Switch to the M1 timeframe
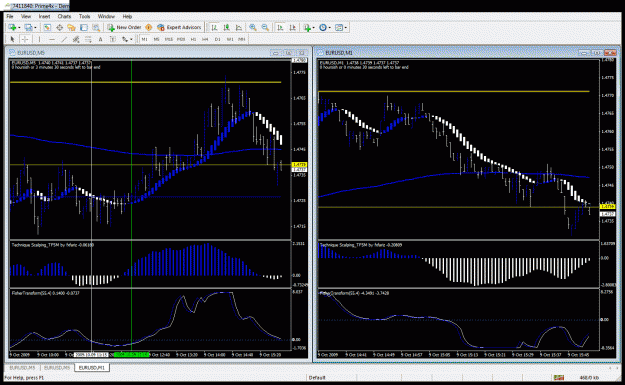The height and width of the screenshot is (385, 625). 144,39
